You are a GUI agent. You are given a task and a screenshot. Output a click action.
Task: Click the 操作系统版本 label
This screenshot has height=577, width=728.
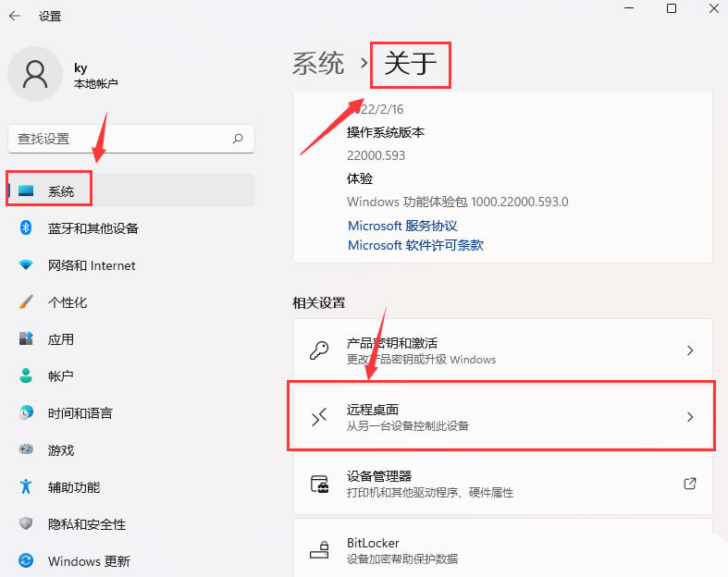click(x=386, y=132)
